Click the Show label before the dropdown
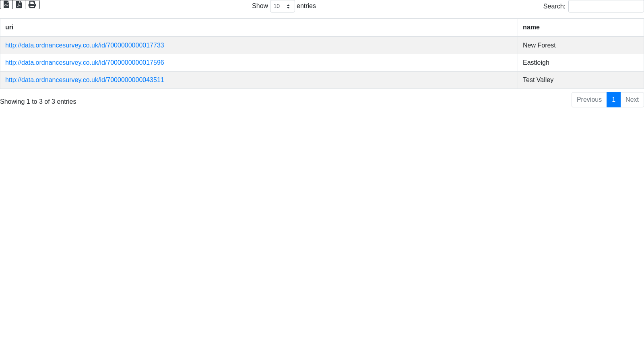Image resolution: width=644 pixels, height=362 pixels. [x=260, y=6]
